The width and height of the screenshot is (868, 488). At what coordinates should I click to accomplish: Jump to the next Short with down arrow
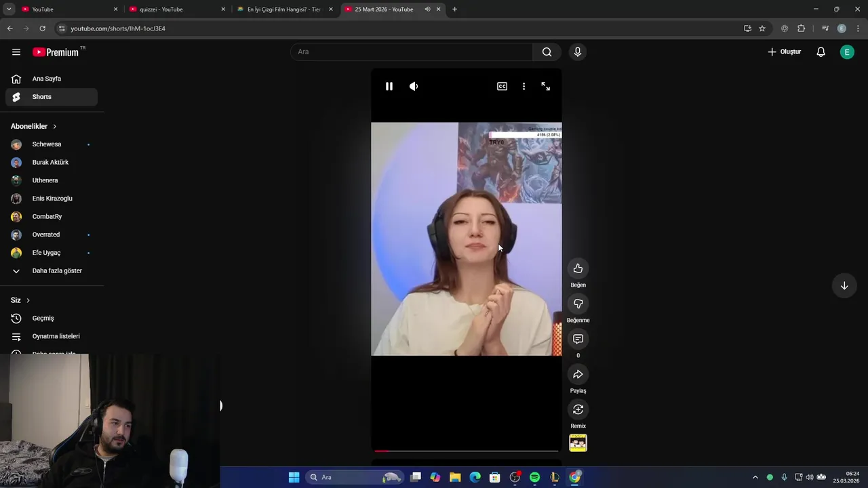coord(844,286)
